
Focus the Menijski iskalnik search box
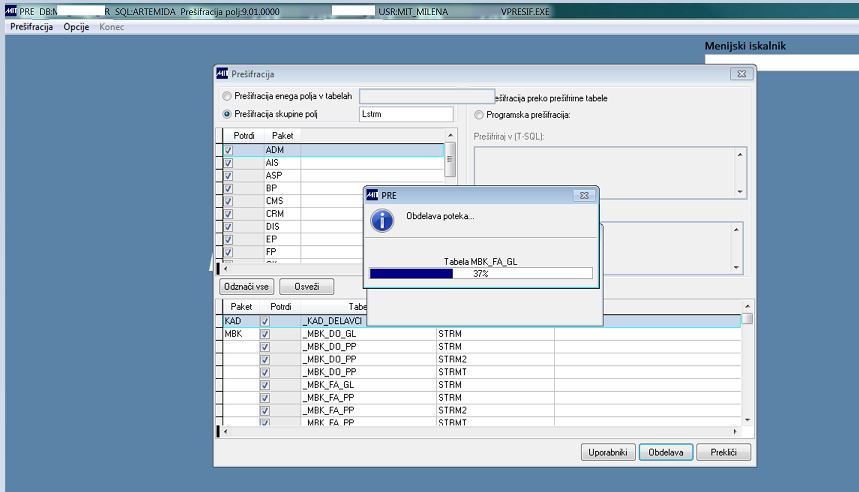[782, 62]
